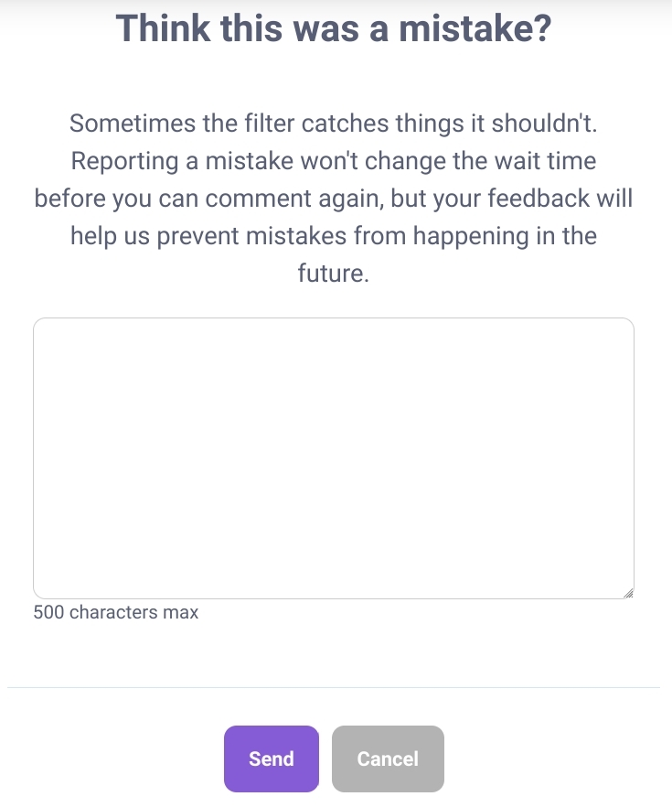Submit feedback using the Send button

[271, 759]
